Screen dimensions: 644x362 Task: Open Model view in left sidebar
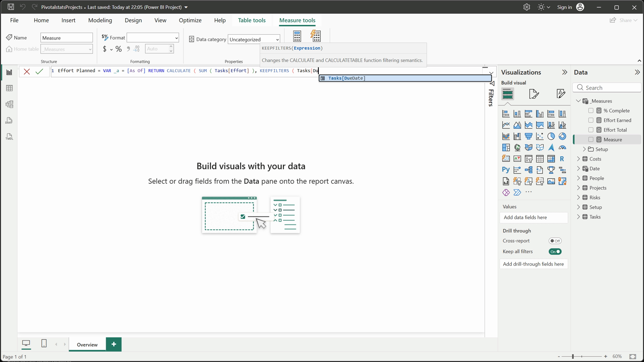[9, 104]
